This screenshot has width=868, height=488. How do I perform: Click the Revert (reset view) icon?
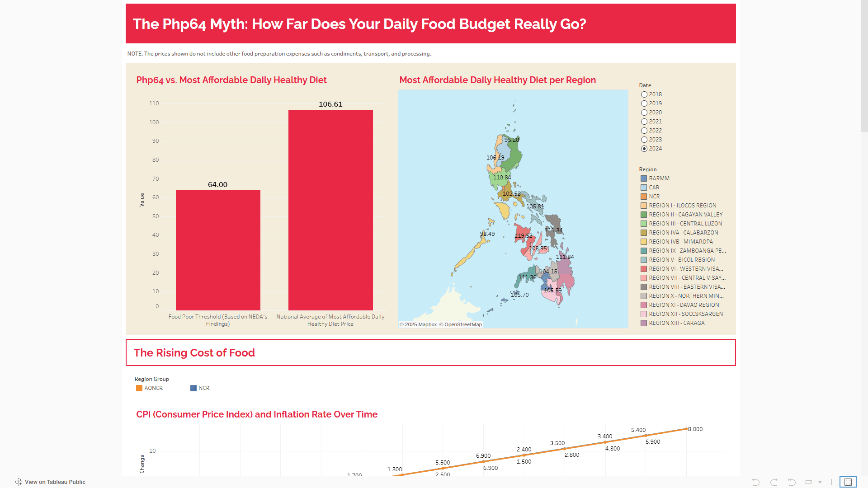792,482
